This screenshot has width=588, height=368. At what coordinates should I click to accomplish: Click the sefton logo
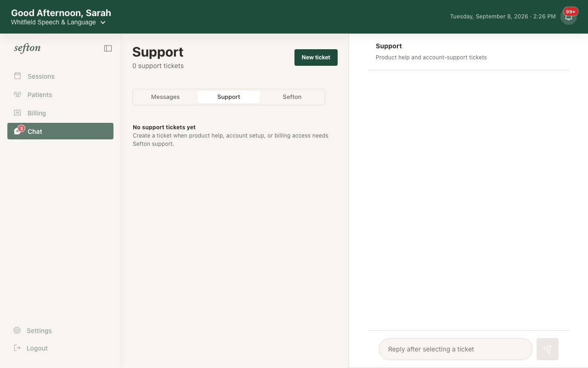pyautogui.click(x=27, y=48)
